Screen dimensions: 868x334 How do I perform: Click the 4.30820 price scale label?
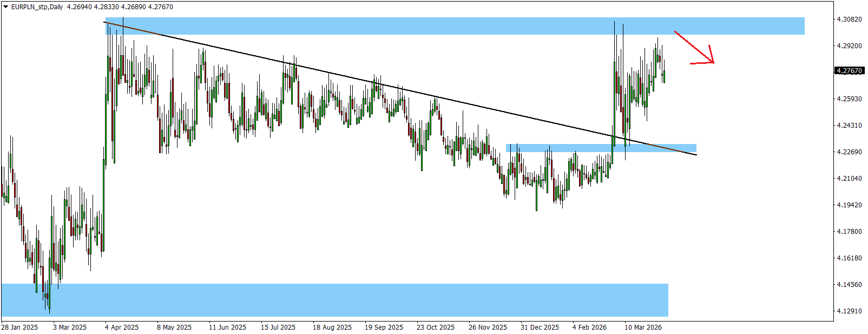[849, 19]
